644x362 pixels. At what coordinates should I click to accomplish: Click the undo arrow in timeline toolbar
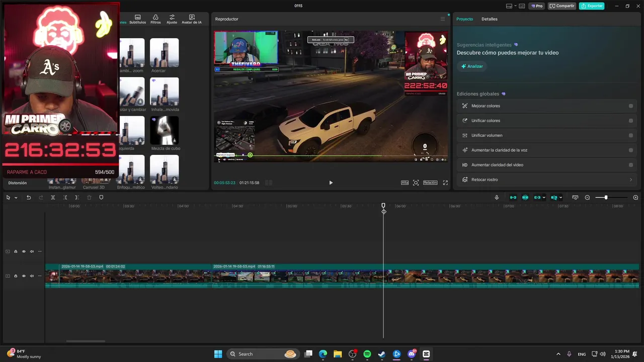pyautogui.click(x=29, y=198)
